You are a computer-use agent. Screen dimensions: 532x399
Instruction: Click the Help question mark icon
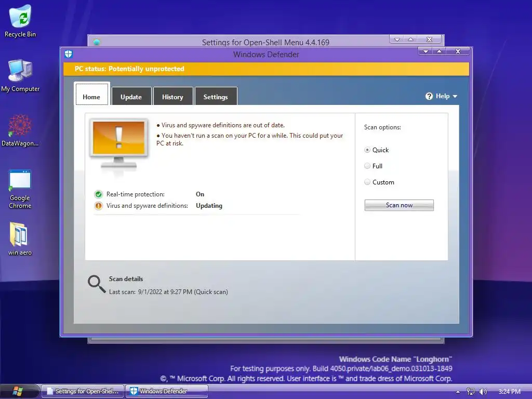pos(429,96)
